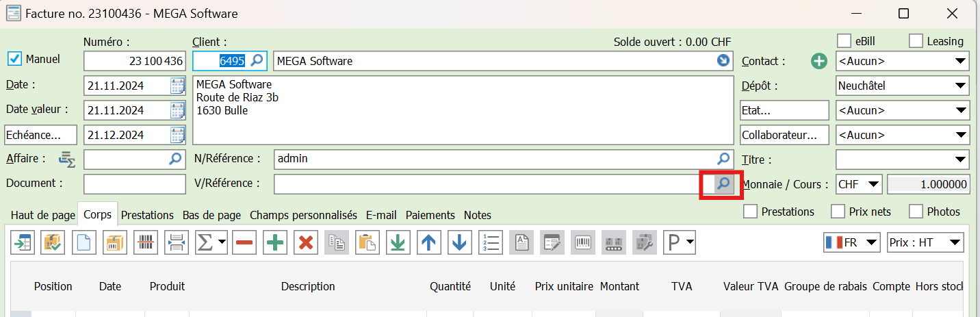
Task: Expand the sigma totals dropdown arrow
Action: (x=222, y=242)
